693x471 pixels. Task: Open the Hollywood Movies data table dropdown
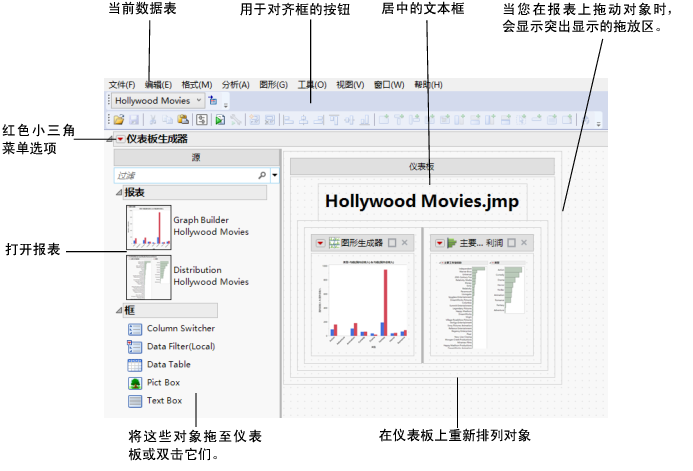coord(199,100)
